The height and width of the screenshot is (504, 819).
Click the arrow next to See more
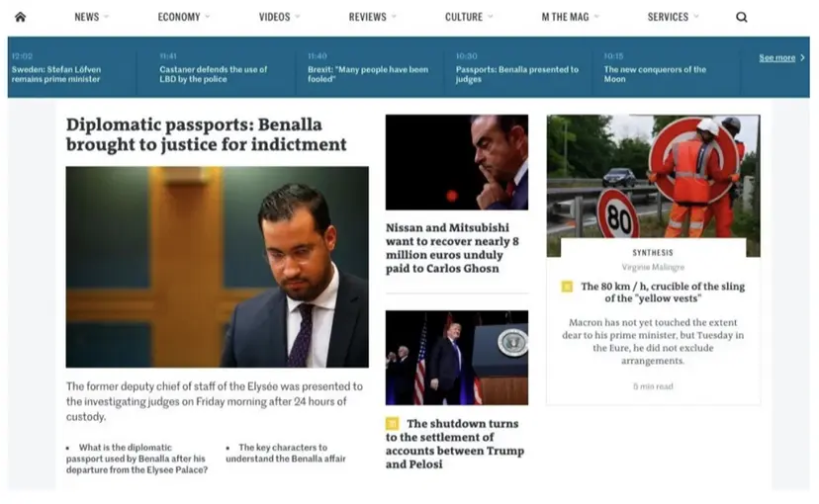(803, 57)
